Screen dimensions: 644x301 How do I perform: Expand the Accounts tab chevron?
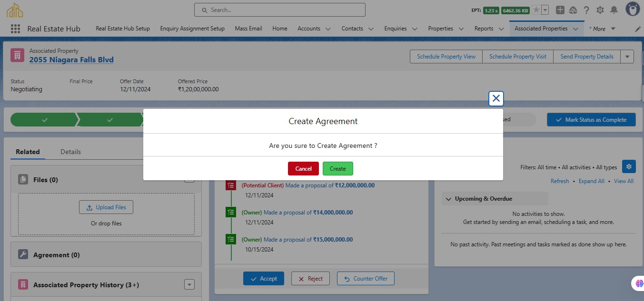[x=327, y=29]
